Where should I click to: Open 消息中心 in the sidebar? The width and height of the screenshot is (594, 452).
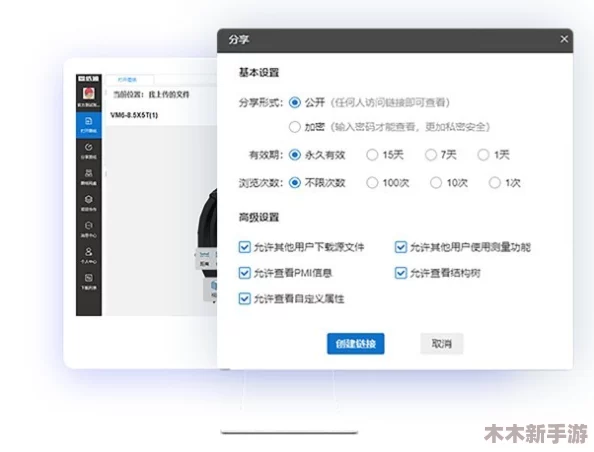[89, 229]
